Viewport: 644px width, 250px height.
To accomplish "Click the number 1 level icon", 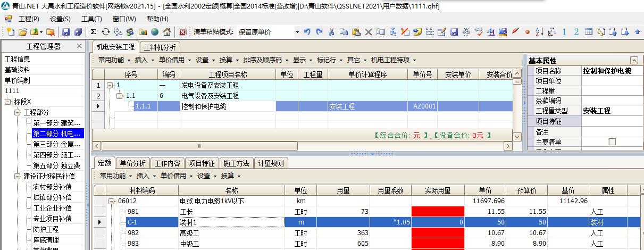I will 564,32.
